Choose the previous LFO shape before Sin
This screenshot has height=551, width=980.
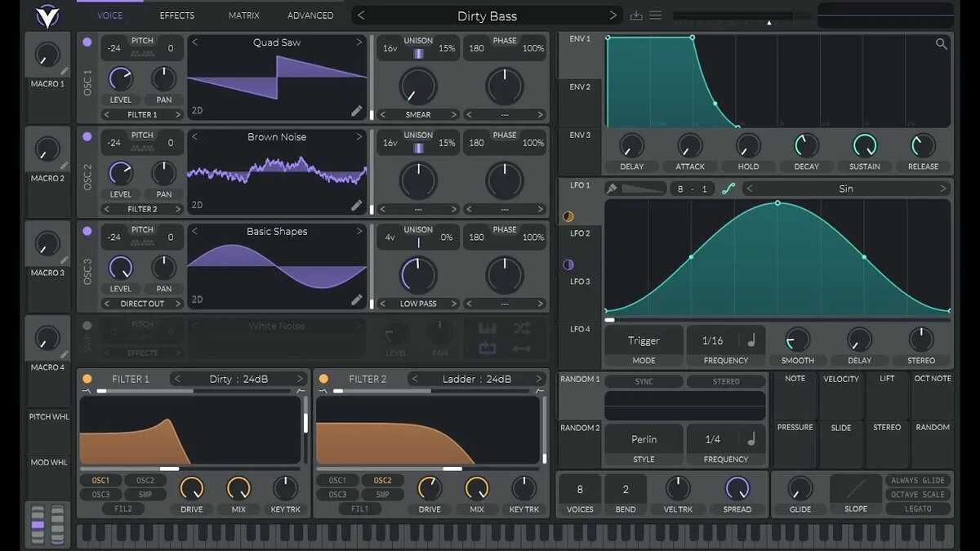click(x=750, y=189)
